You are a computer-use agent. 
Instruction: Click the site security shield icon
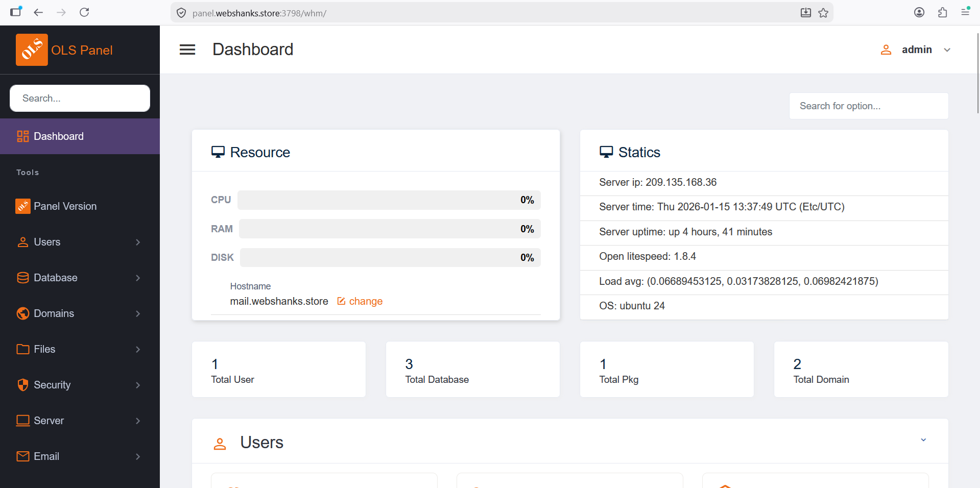pyautogui.click(x=181, y=13)
